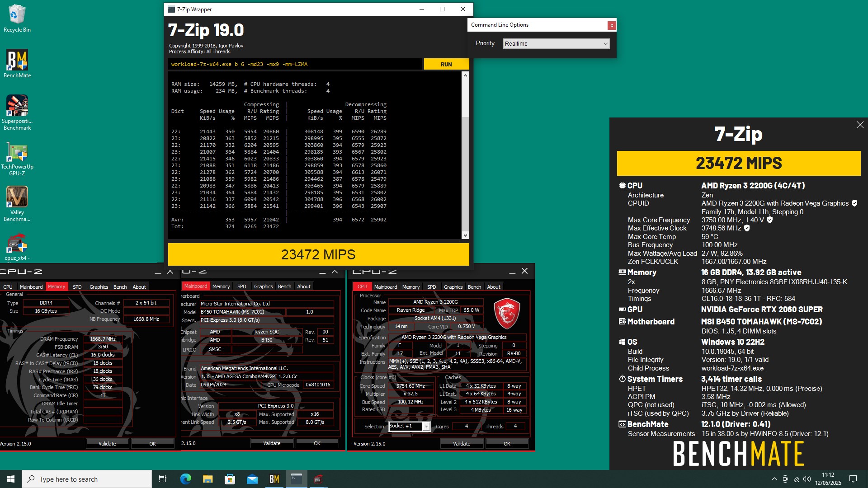The height and width of the screenshot is (488, 868).
Task: Open the Mail app on the taskbar
Action: click(x=252, y=479)
